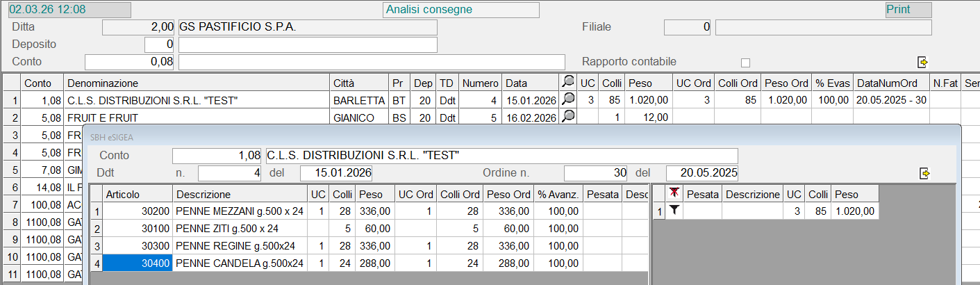
Task: Click the Filiale code input field
Action: (x=688, y=27)
